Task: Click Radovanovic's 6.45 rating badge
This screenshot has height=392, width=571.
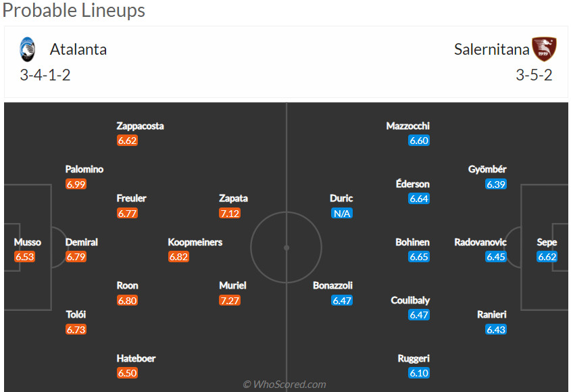Action: 496,257
